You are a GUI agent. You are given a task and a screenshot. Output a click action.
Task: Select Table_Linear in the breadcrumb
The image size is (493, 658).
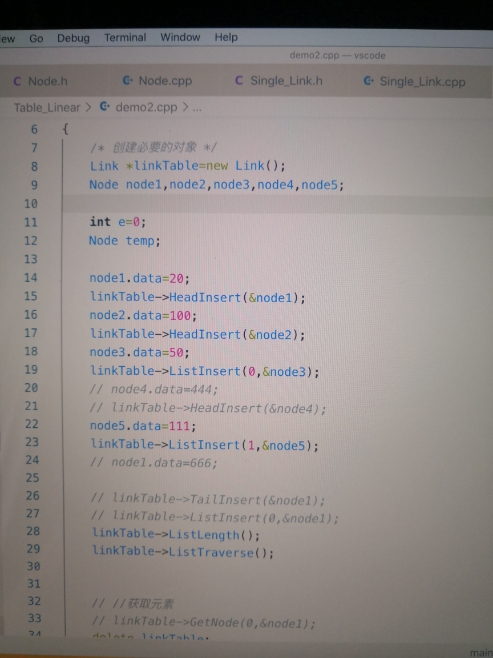pos(47,108)
